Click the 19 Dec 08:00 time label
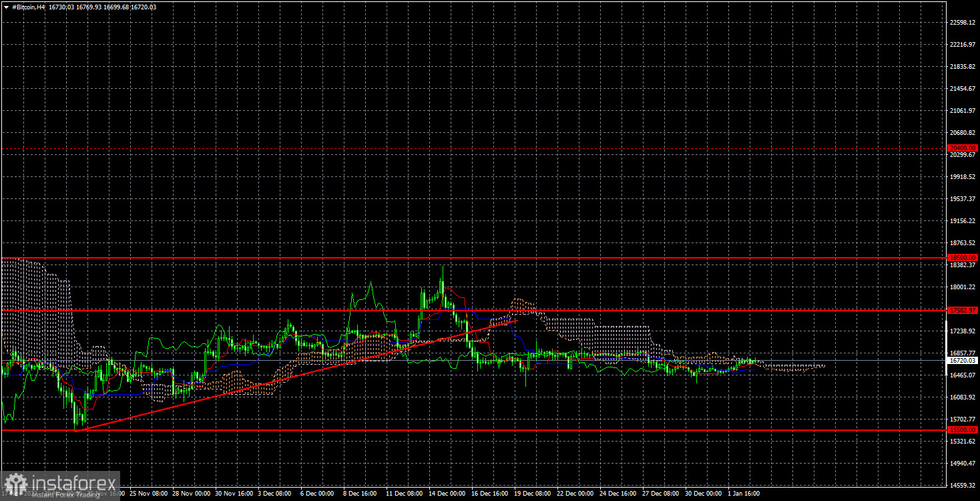Image resolution: width=980 pixels, height=501 pixels. (x=532, y=494)
